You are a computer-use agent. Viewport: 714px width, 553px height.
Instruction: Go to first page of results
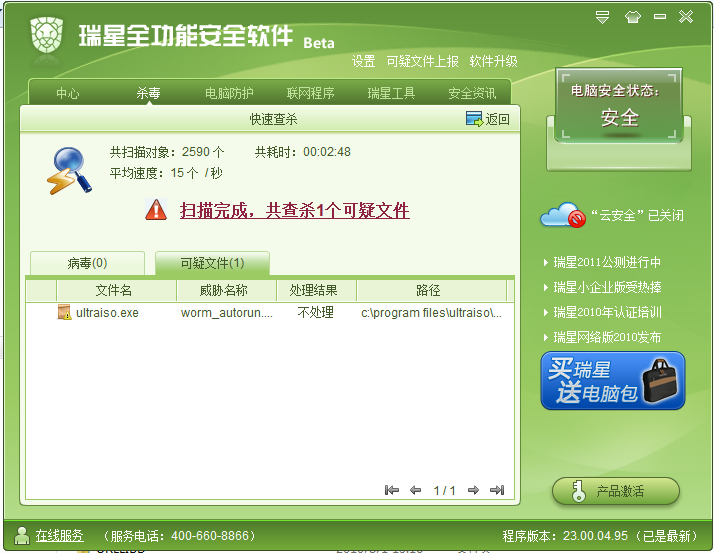392,490
